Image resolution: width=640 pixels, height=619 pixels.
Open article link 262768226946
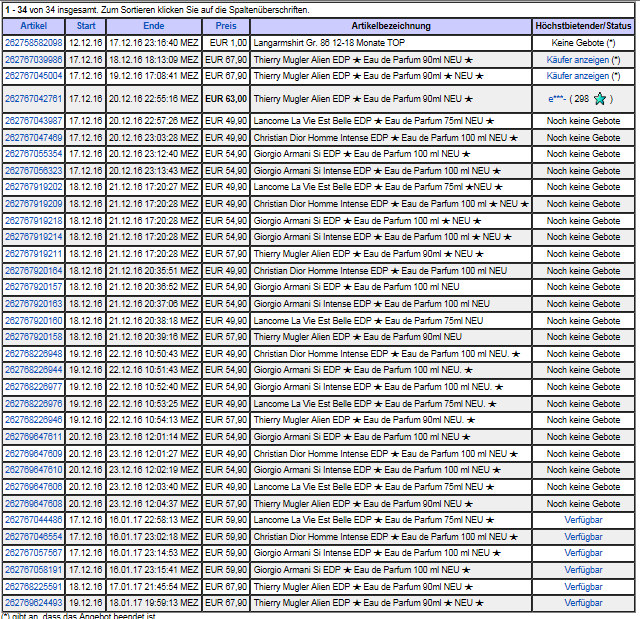coord(33,420)
